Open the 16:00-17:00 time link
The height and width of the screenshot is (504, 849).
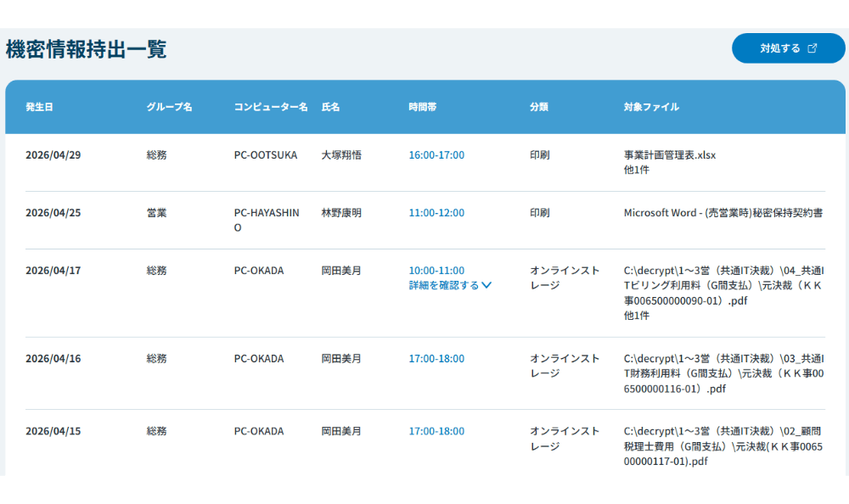[x=436, y=154]
